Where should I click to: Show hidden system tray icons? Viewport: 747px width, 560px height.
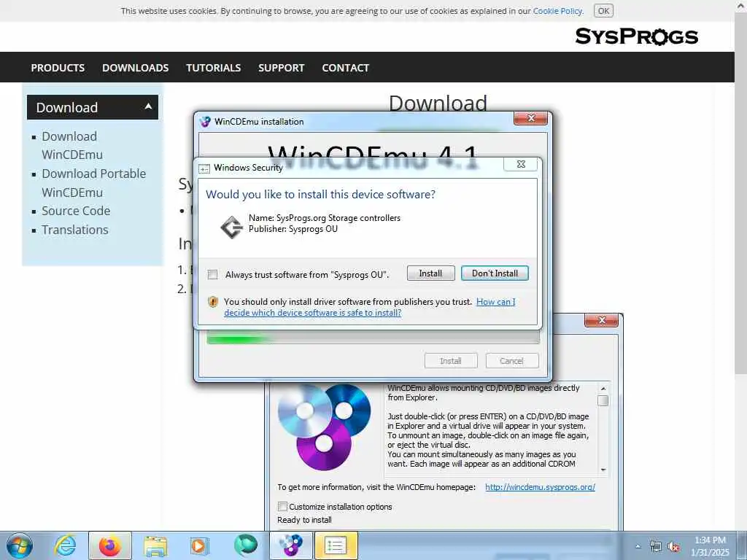pyautogui.click(x=638, y=546)
